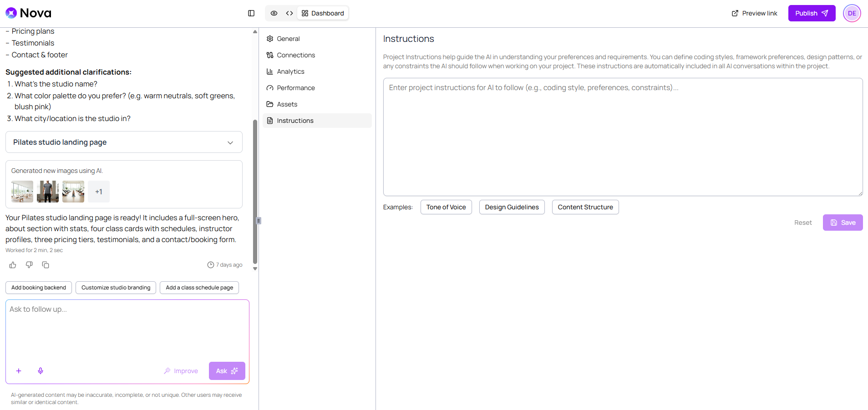Viewport: 868px width, 410px height.
Task: Open the third generated image thumbnail
Action: point(73,192)
